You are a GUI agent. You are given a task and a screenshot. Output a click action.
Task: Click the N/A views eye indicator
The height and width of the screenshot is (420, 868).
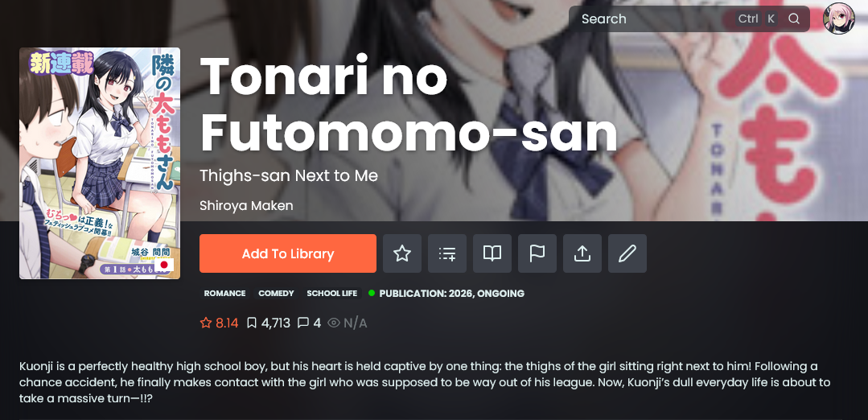point(348,323)
